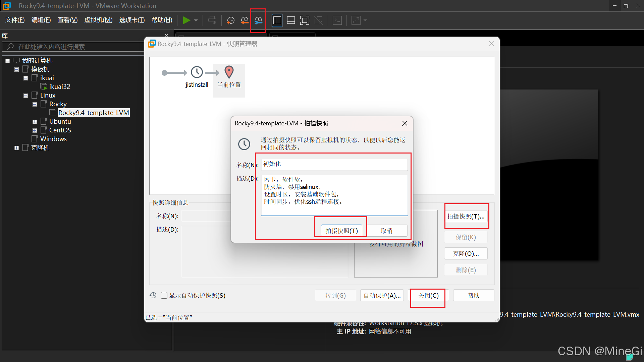Select the current position pin marker
The image size is (644, 362).
(x=229, y=72)
